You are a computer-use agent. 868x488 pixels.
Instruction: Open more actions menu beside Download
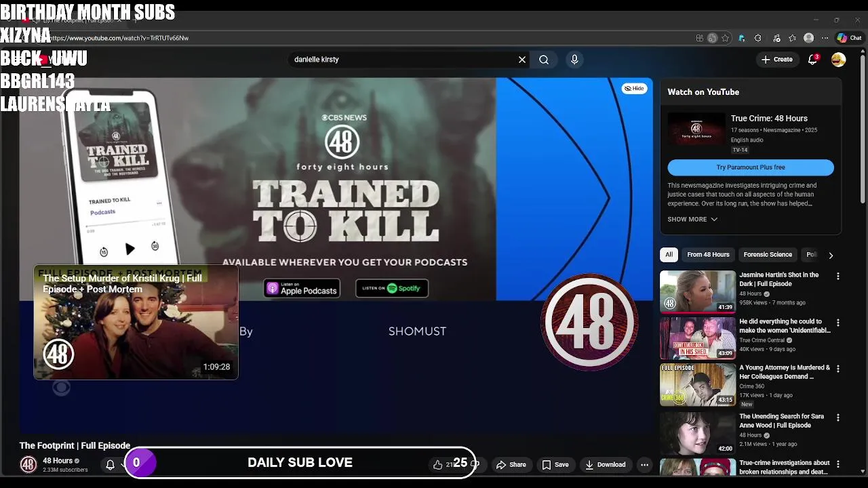[x=644, y=465]
